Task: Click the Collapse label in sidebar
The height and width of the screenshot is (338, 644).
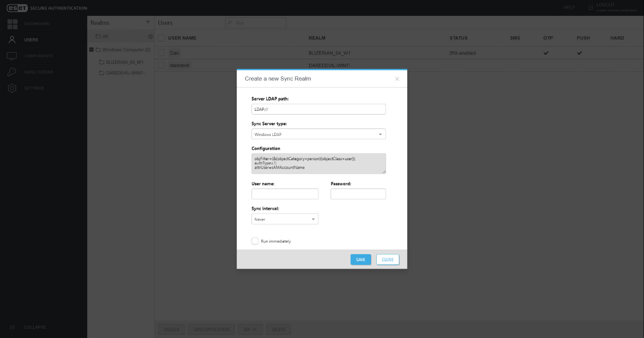Action: coord(35,327)
